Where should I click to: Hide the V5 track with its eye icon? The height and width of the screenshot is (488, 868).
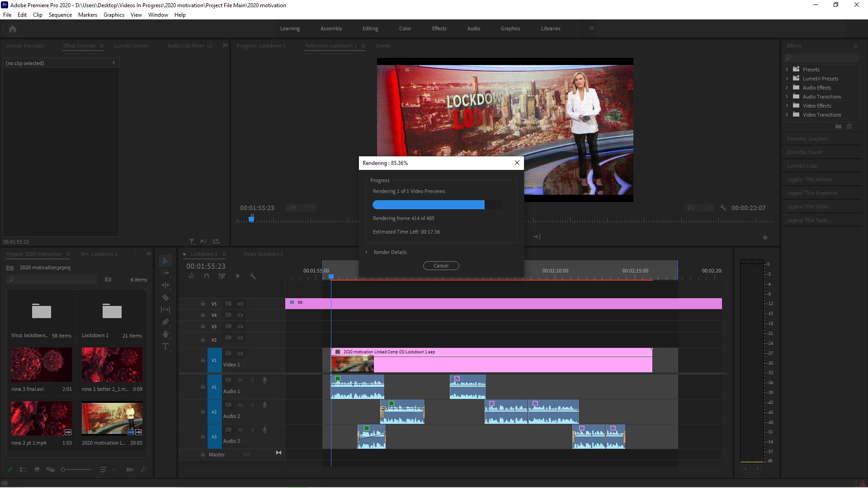coord(241,304)
